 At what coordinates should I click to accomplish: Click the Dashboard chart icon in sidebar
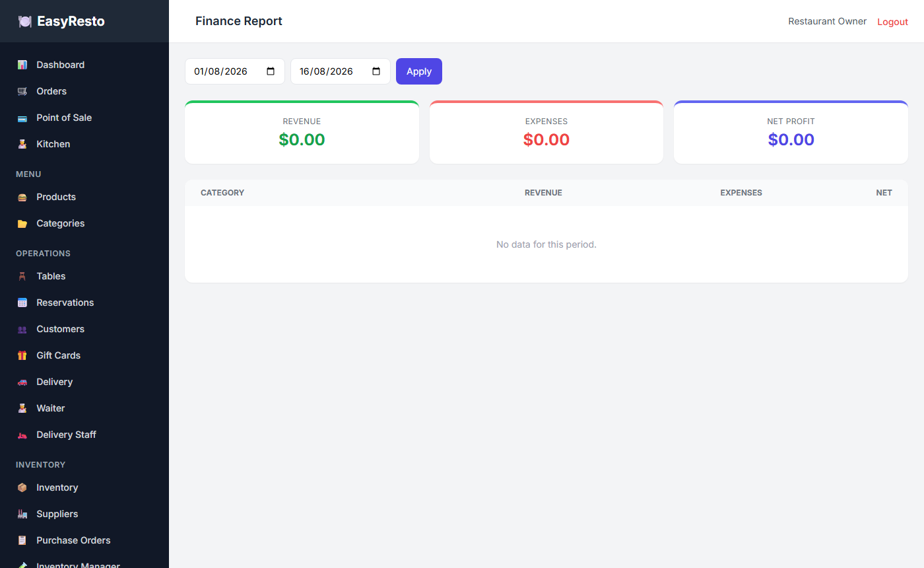tap(22, 65)
